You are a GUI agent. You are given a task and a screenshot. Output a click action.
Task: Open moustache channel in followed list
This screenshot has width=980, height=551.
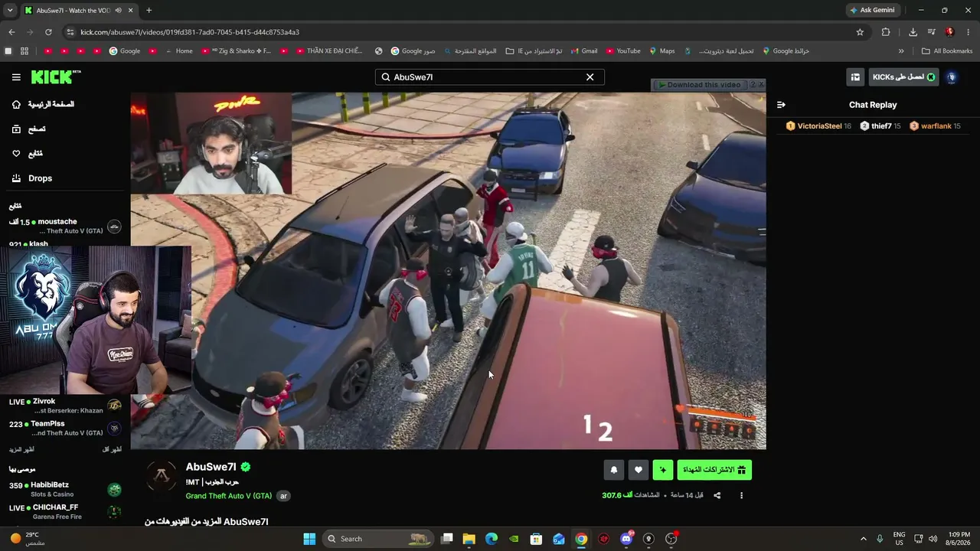pyautogui.click(x=65, y=226)
